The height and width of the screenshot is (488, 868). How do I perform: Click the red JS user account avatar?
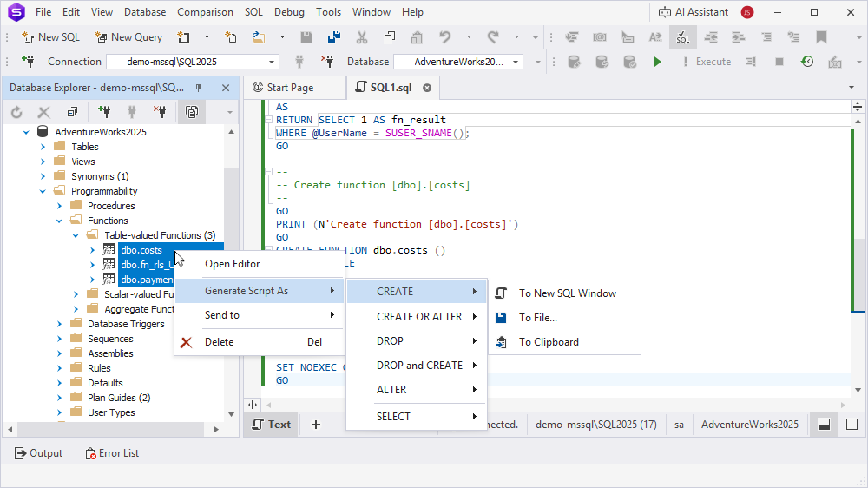click(747, 11)
